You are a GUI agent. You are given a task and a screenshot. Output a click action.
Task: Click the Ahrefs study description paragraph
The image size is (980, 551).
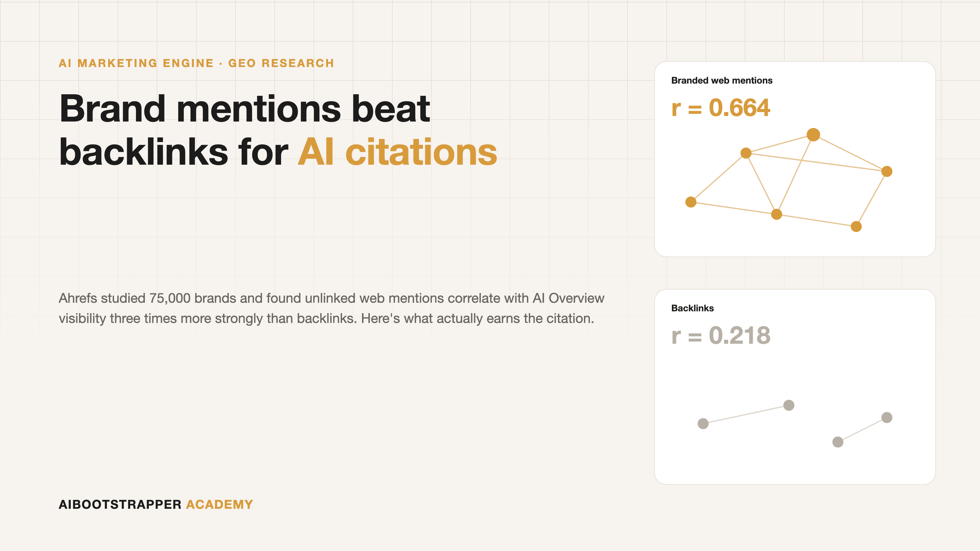(x=331, y=308)
